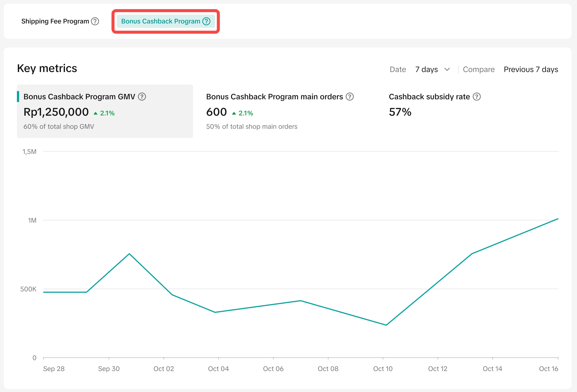Click line chart peak at Oct 16
The height and width of the screenshot is (392, 577).
pos(558,219)
